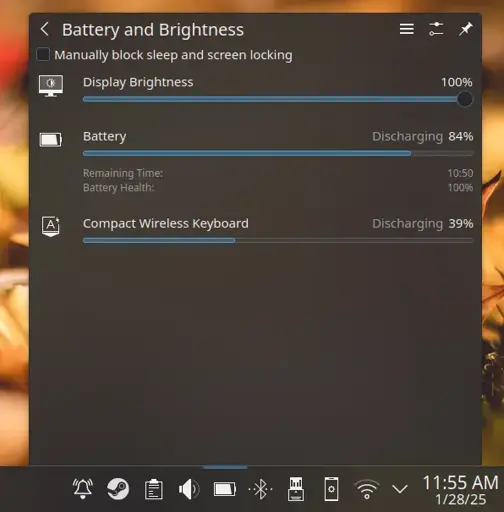This screenshot has width=504, height=512.
Task: Open the Wi-Fi networks tray icon
Action: (367, 489)
